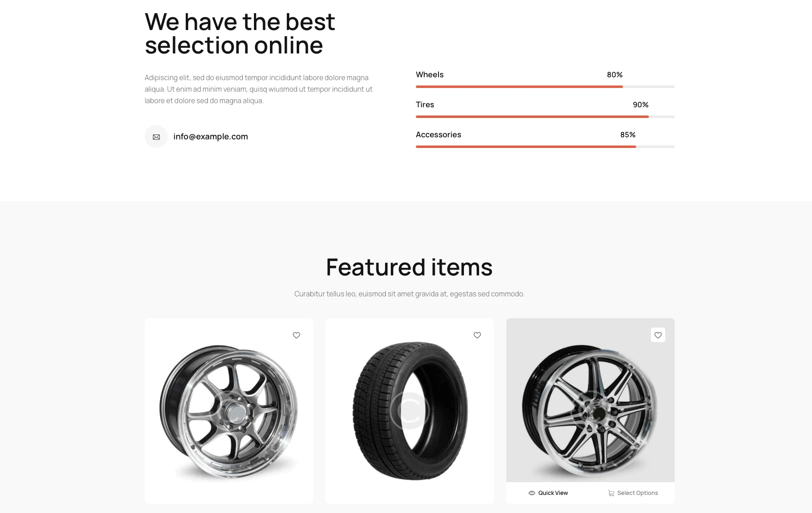This screenshot has width=812, height=513.
Task: Open the black tire product image
Action: [409, 411]
